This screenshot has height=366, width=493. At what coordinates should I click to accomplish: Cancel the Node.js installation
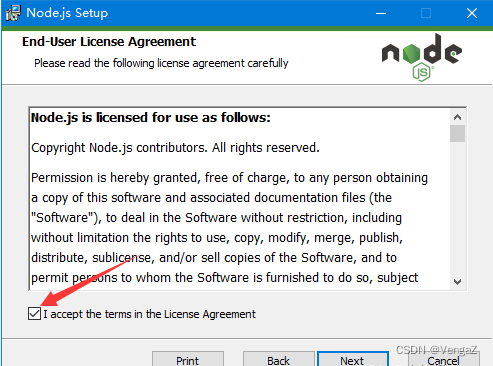click(444, 359)
